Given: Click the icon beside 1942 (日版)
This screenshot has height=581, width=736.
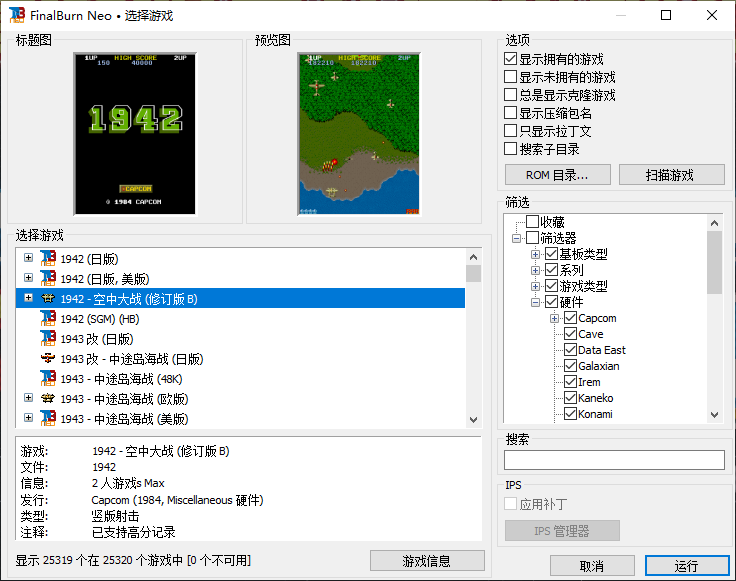Looking at the screenshot, I should (48, 259).
